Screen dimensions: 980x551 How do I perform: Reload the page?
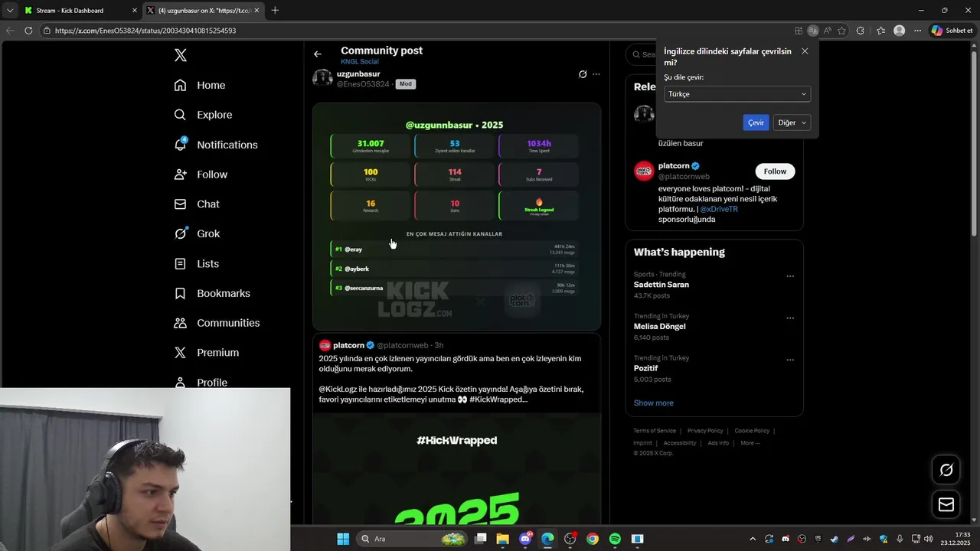[28, 31]
